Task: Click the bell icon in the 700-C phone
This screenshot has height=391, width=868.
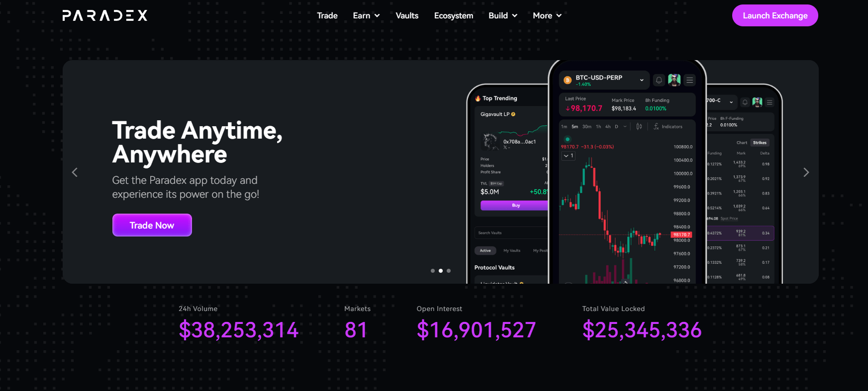Action: 745,102
